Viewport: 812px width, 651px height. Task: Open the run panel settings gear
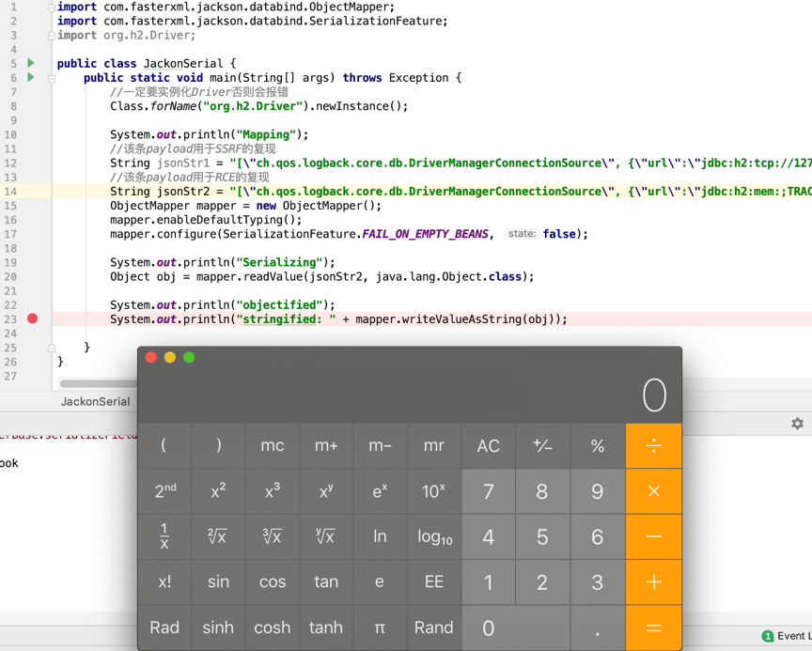coord(798,424)
